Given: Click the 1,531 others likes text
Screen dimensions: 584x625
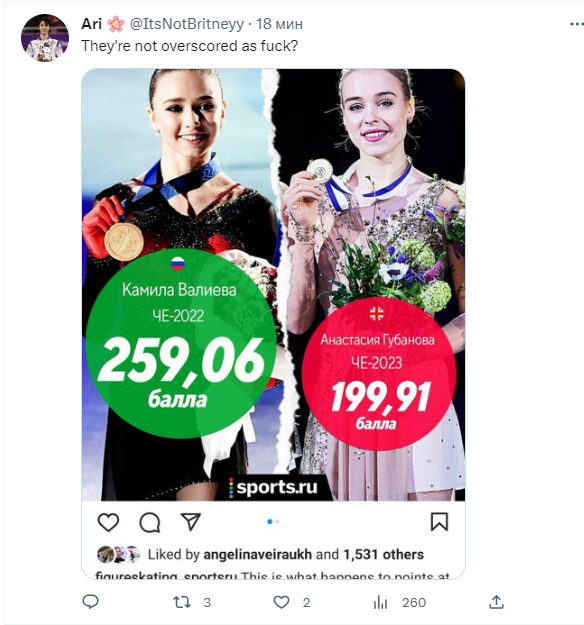Looking at the screenshot, I should [383, 554].
